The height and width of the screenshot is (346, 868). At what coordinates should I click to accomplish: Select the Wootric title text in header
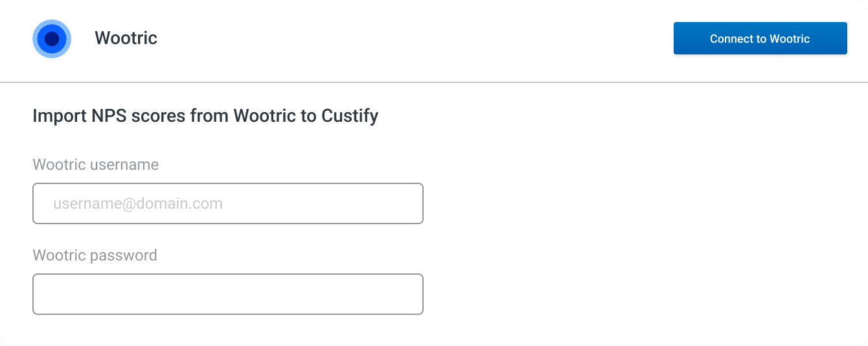click(x=126, y=38)
